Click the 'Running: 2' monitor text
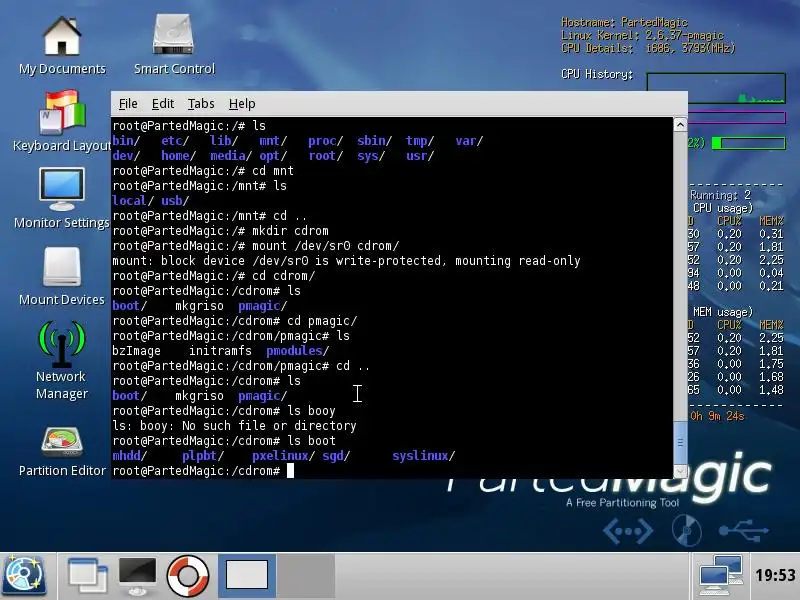Image resolution: width=800 pixels, height=600 pixels. click(x=720, y=195)
